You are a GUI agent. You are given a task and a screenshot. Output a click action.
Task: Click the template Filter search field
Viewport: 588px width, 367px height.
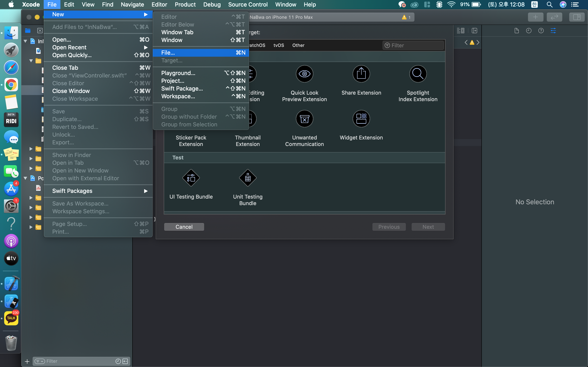413,45
